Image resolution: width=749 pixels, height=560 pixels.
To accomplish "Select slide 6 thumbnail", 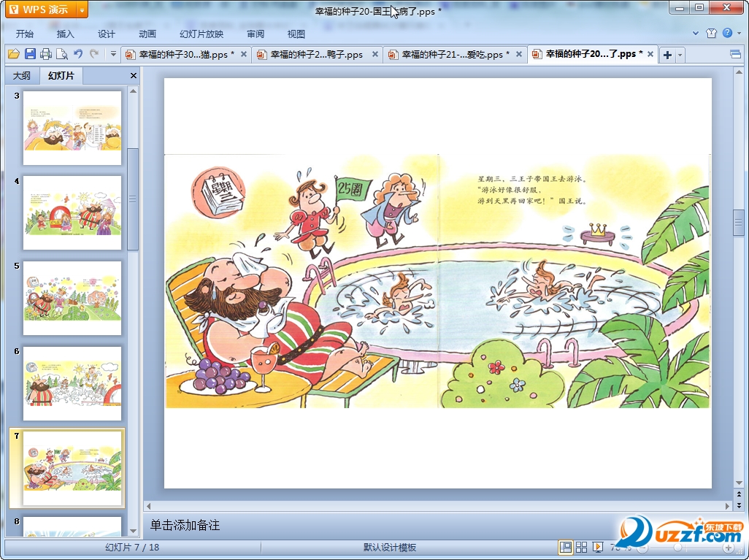I will tap(72, 383).
